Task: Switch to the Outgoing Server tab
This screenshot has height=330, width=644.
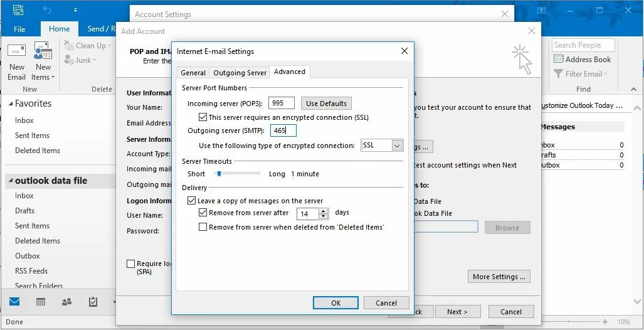Action: [x=240, y=73]
